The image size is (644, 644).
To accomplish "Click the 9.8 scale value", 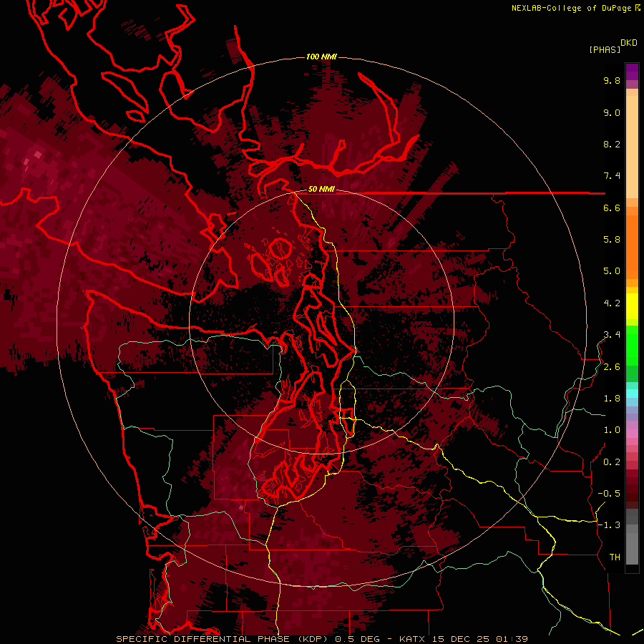I will pos(612,80).
